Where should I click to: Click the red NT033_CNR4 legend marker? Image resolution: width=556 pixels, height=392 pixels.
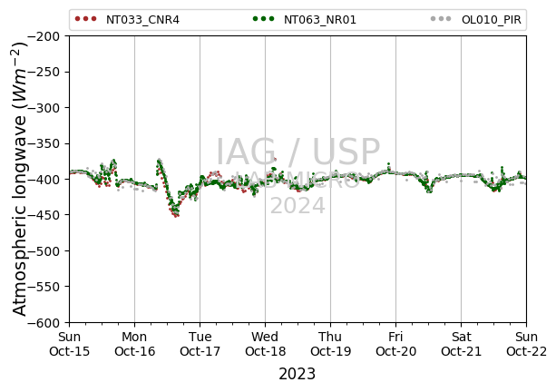tap(86, 19)
